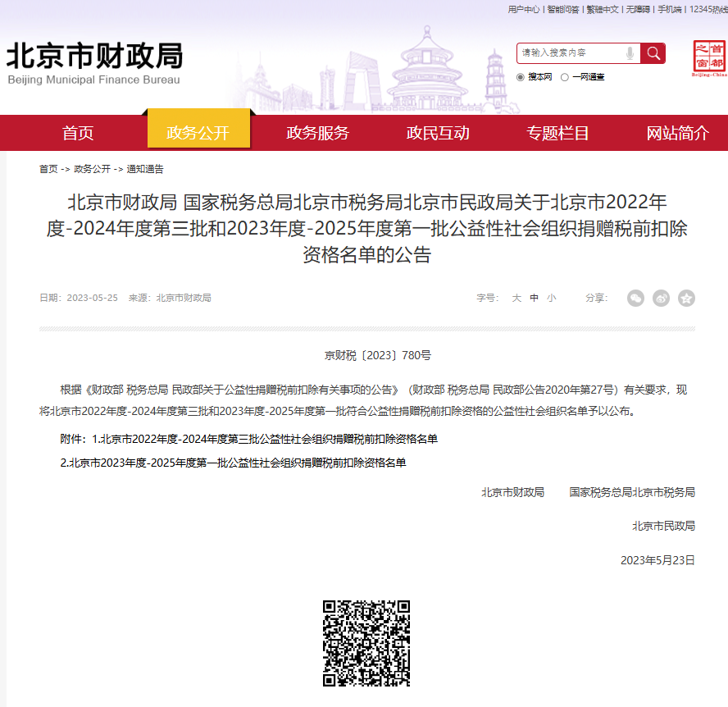Open 智能问答 in the top bar

click(563, 9)
